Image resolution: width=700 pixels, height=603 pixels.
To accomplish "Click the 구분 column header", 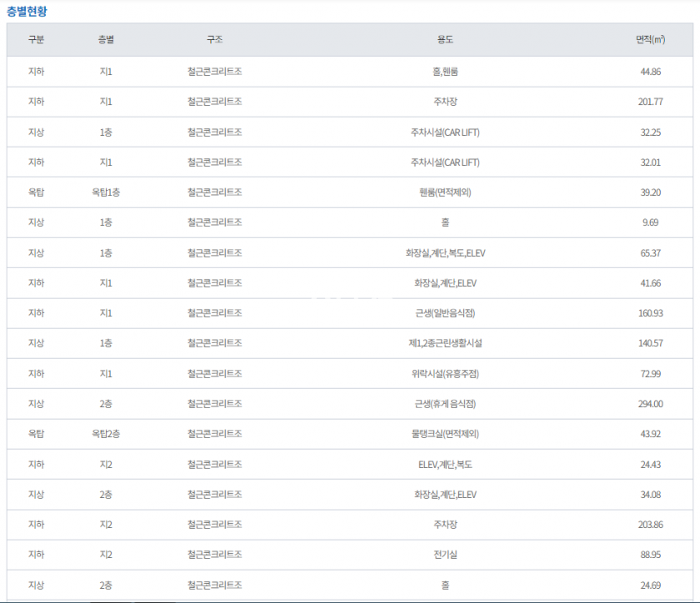I will point(36,40).
